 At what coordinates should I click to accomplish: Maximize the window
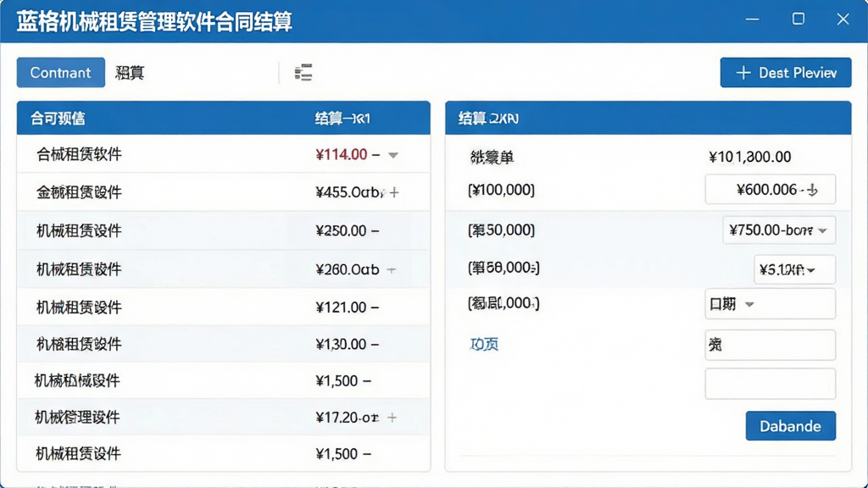click(x=798, y=19)
